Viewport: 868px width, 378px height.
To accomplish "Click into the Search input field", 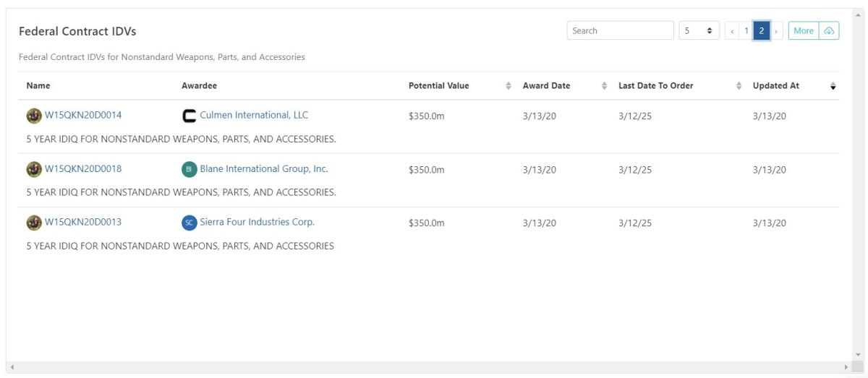I will point(621,30).
